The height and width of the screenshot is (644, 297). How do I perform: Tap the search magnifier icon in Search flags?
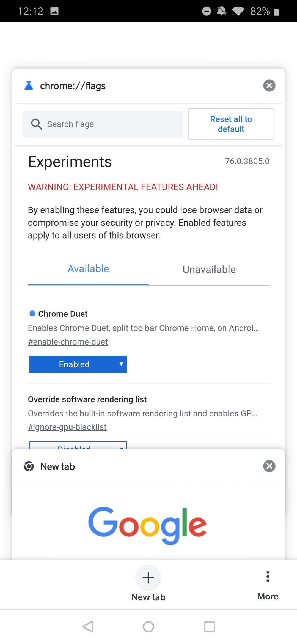[x=37, y=124]
